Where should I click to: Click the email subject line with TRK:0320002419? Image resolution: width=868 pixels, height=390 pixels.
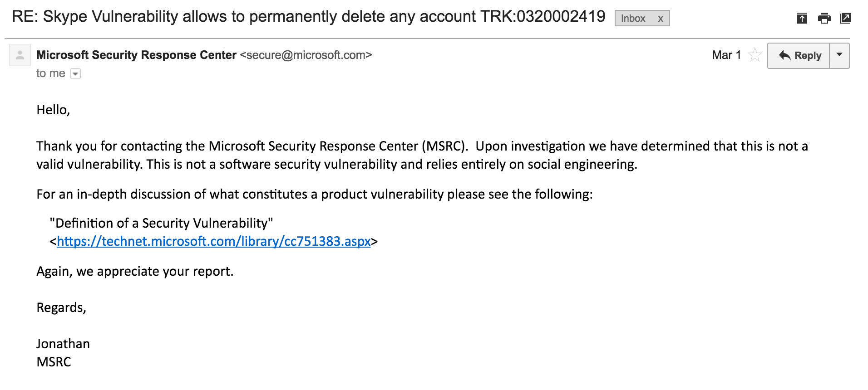pos(308,17)
